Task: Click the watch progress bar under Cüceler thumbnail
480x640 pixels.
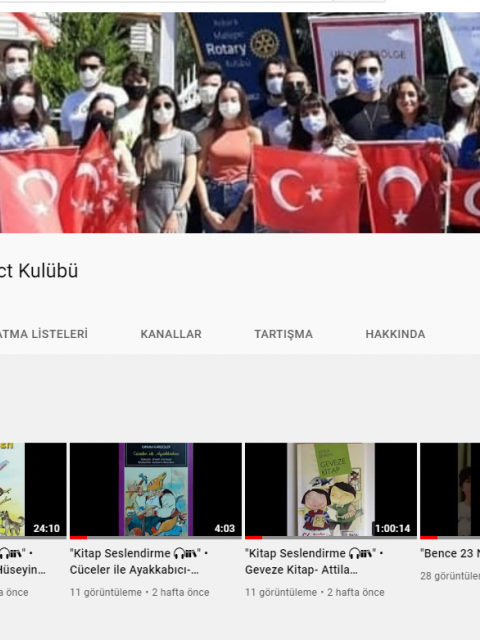Action: 156,538
